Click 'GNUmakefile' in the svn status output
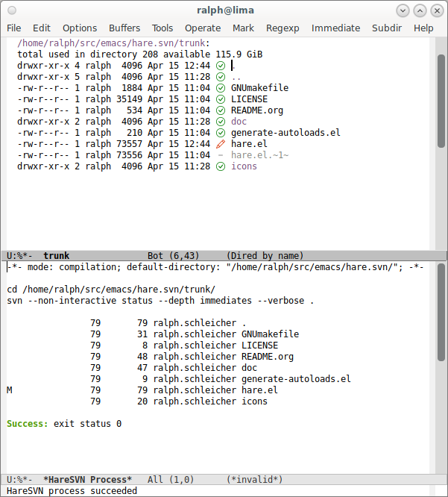 coord(270,334)
